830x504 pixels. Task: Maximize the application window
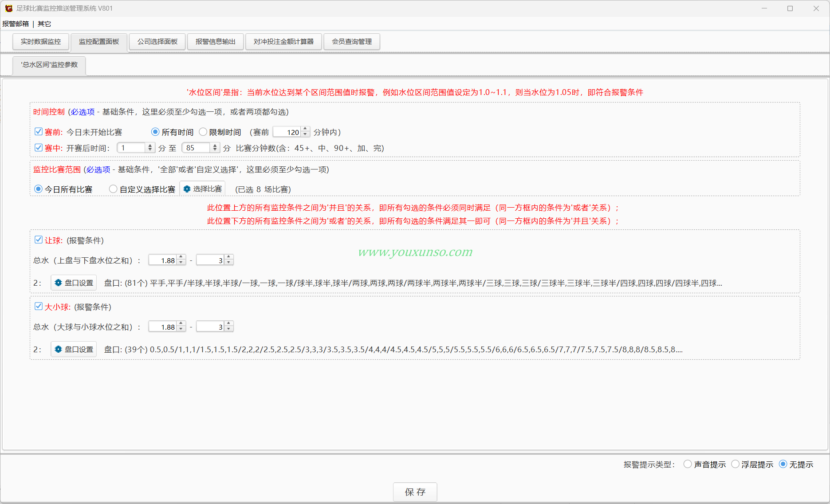pyautogui.click(x=790, y=8)
